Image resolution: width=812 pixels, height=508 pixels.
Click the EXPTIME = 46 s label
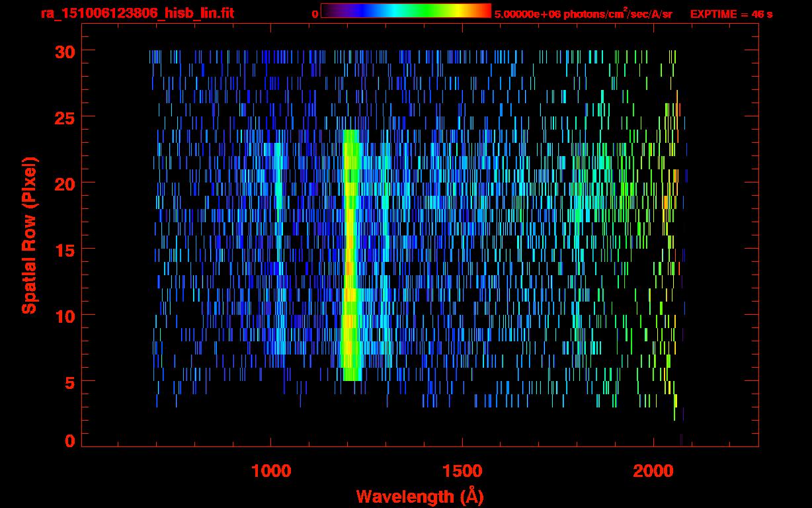pyautogui.click(x=731, y=13)
